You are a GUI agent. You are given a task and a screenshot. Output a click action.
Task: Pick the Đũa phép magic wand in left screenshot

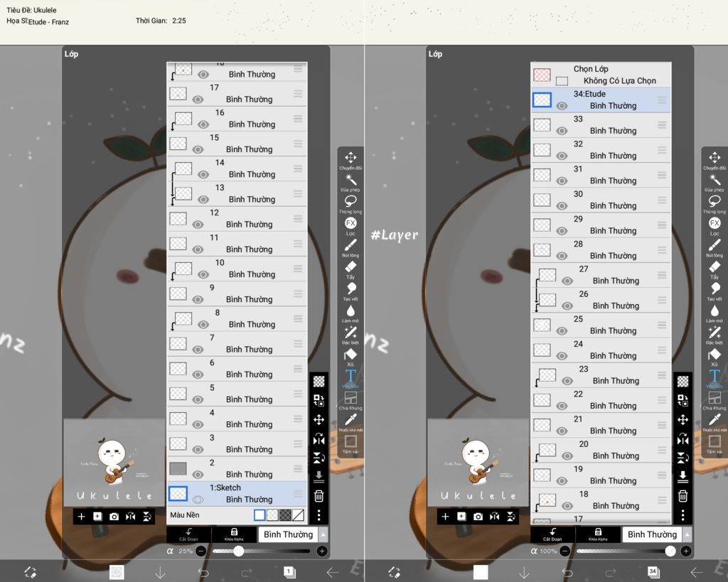(350, 183)
